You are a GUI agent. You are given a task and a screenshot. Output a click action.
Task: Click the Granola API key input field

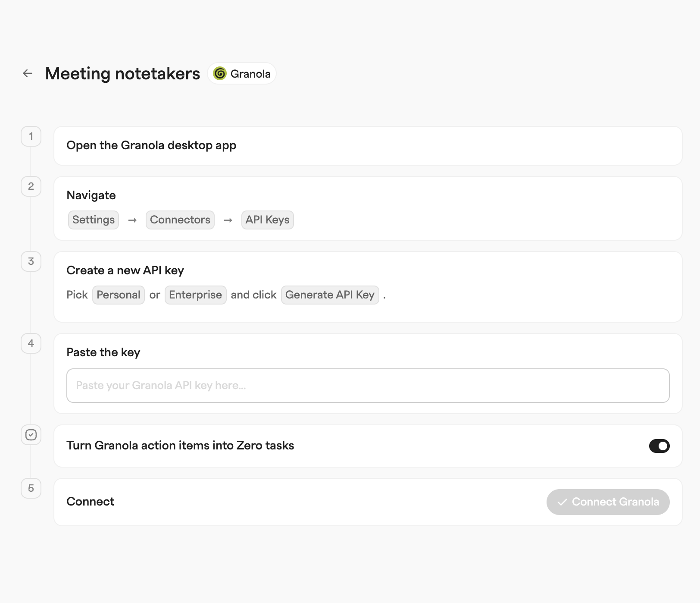click(368, 386)
